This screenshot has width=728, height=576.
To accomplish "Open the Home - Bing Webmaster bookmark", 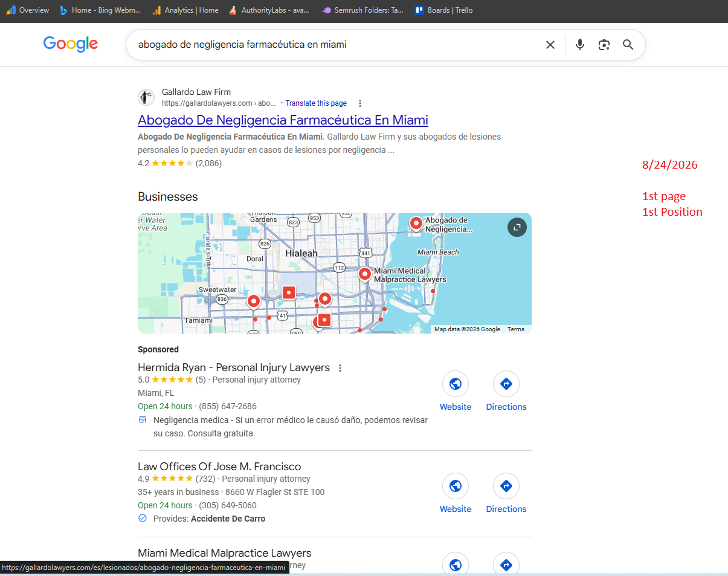I will click(x=100, y=10).
